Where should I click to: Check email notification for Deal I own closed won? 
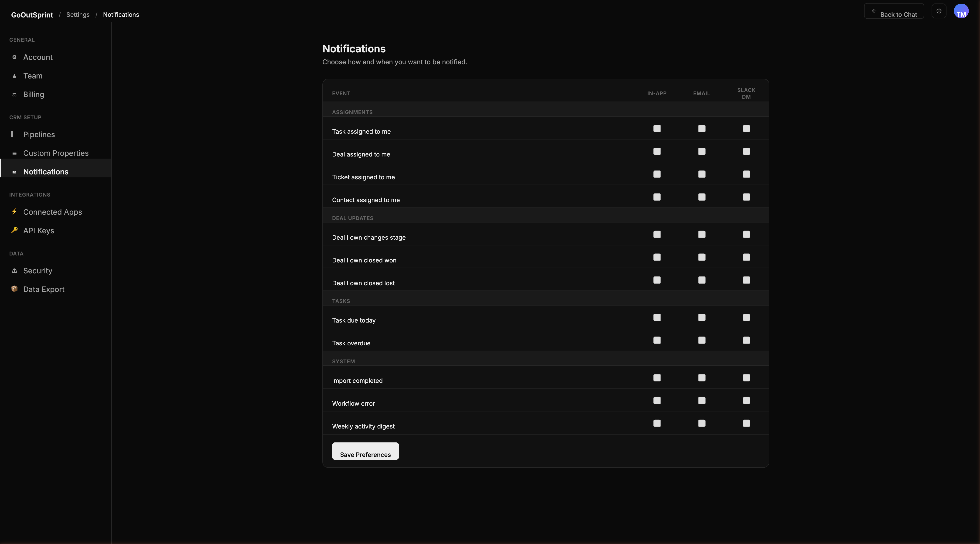pos(702,257)
